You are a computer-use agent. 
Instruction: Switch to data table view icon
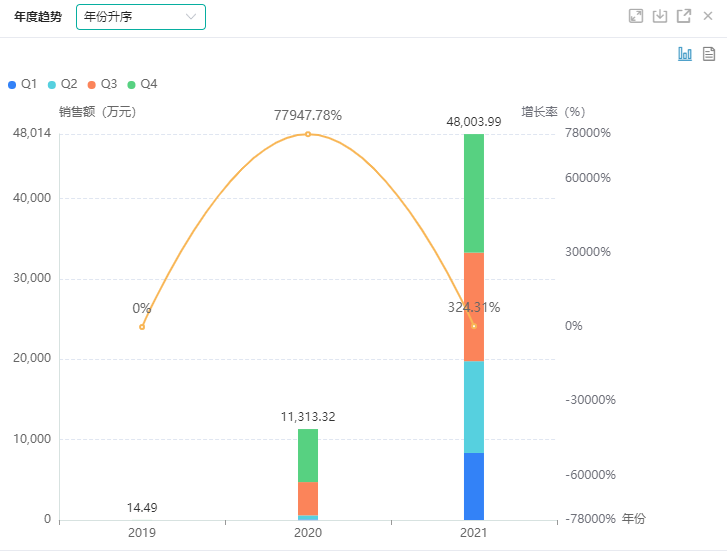(x=709, y=54)
